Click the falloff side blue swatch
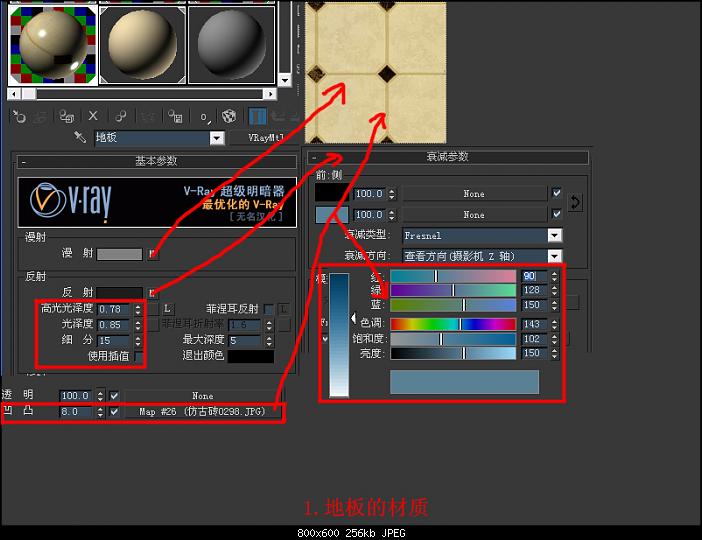 pyautogui.click(x=332, y=214)
